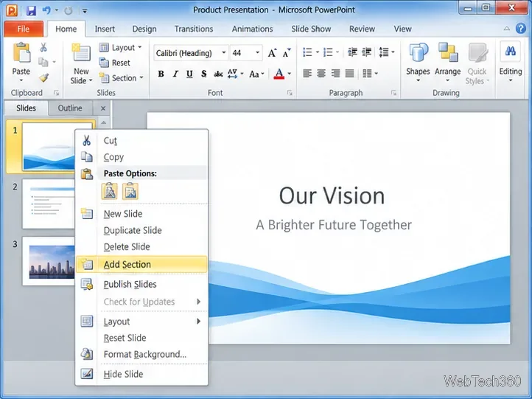The height and width of the screenshot is (399, 532).
Task: Center text in Paragraph group
Action: tap(321, 73)
